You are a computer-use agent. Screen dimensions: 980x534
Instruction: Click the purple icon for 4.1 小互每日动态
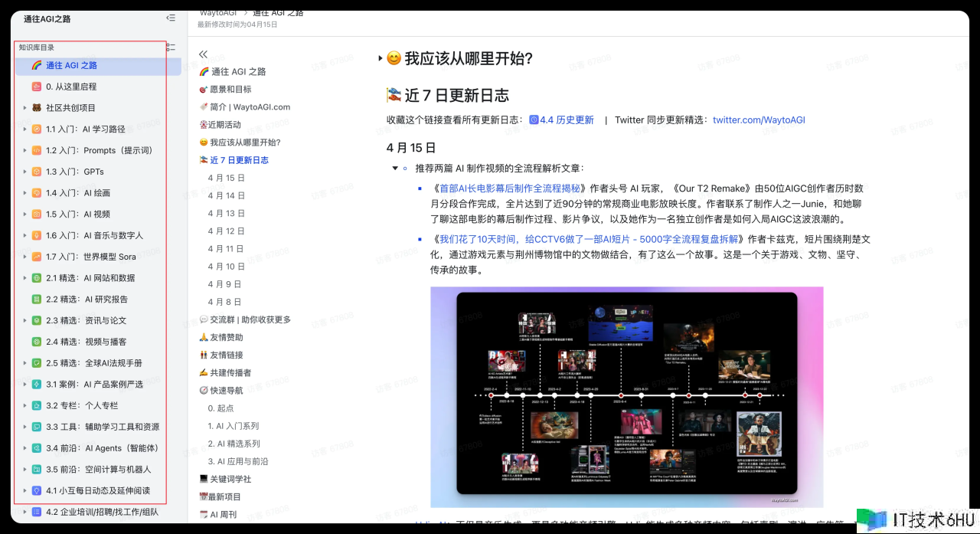pos(36,490)
